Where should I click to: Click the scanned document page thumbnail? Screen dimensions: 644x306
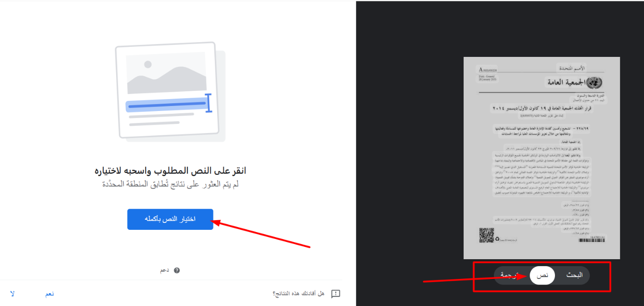[542, 158]
